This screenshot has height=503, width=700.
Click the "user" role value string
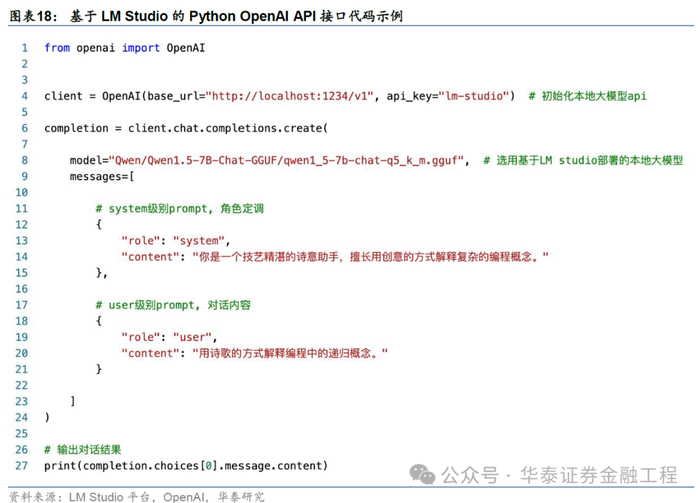point(192,337)
